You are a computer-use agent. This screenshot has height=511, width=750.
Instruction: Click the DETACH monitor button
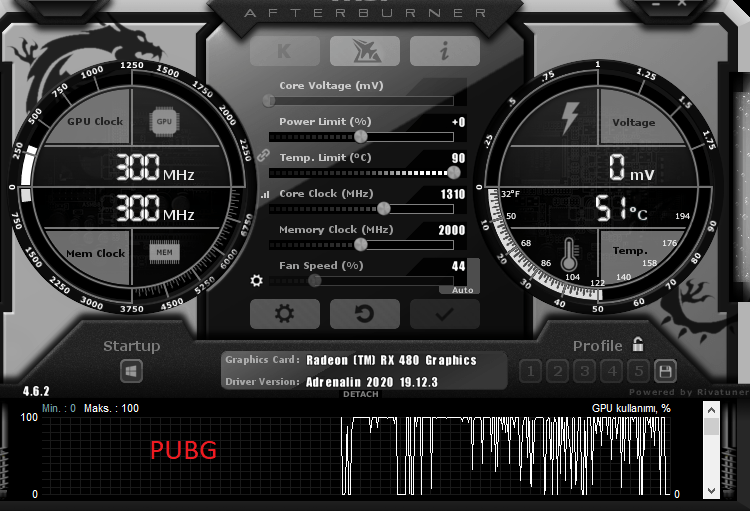[361, 394]
